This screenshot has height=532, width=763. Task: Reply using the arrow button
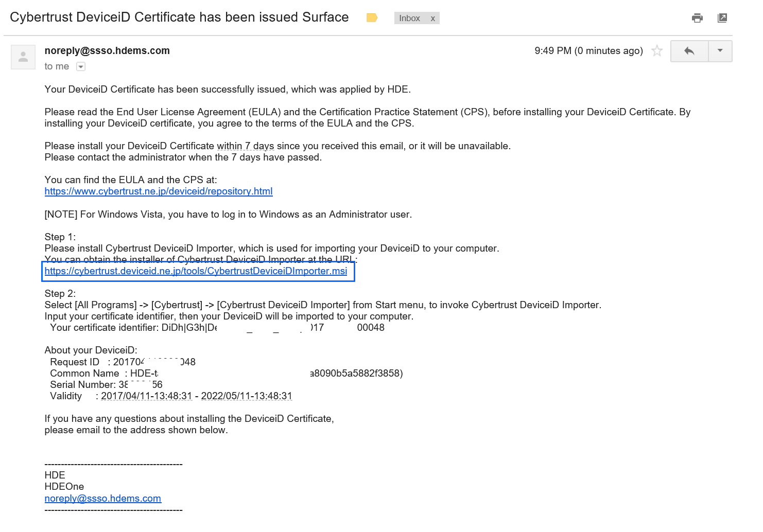click(x=689, y=51)
